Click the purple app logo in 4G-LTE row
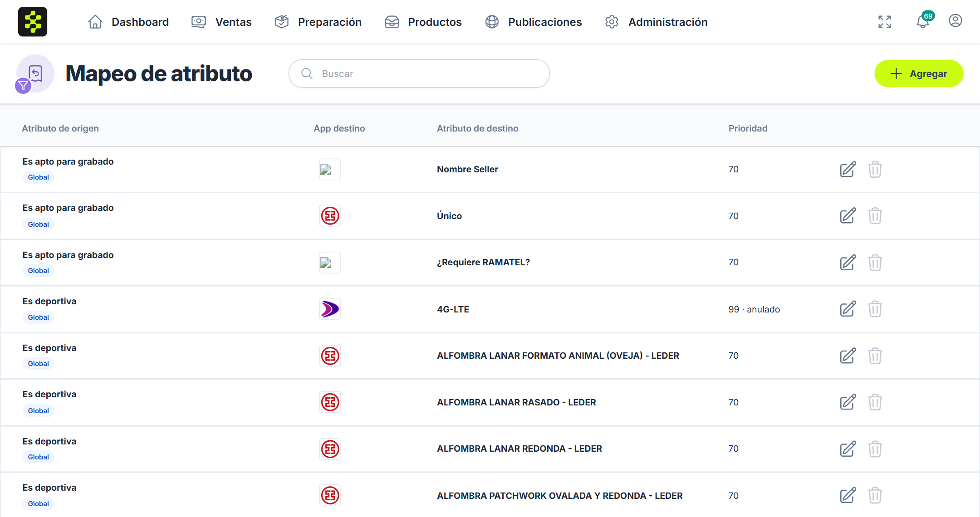 click(x=330, y=309)
